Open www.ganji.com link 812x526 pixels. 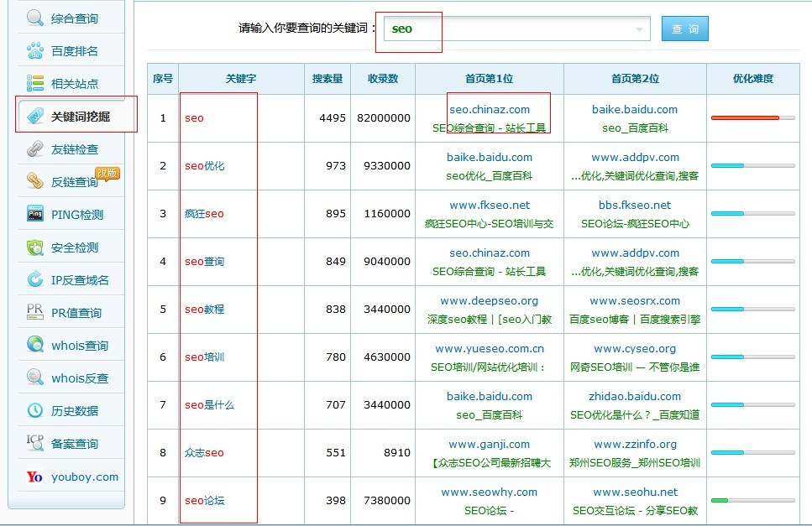click(x=490, y=445)
